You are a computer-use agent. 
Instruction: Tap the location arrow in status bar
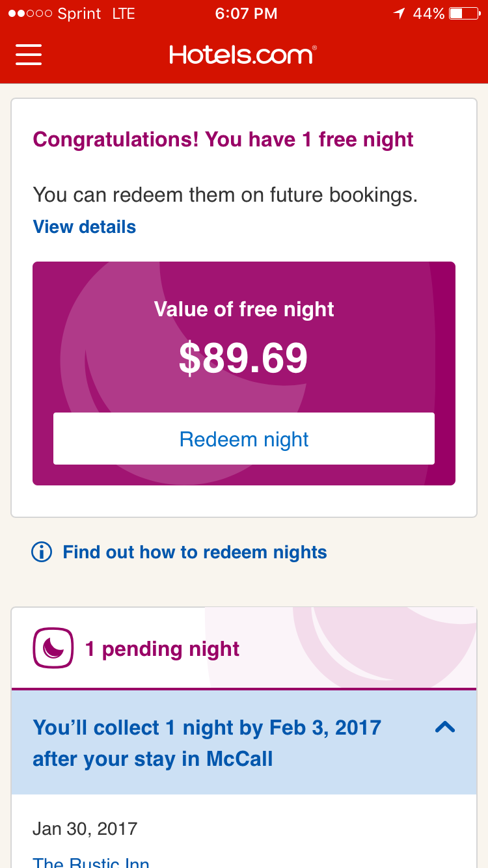(x=399, y=13)
